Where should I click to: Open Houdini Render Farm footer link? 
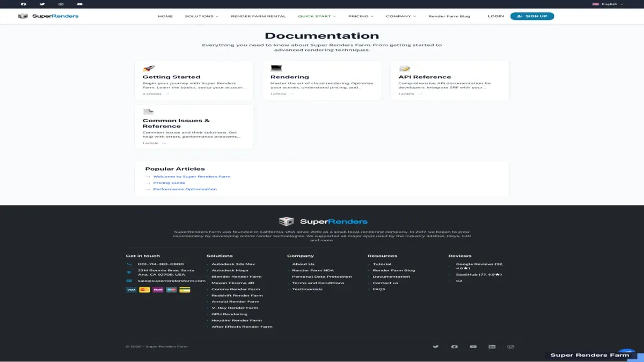[x=237, y=321]
